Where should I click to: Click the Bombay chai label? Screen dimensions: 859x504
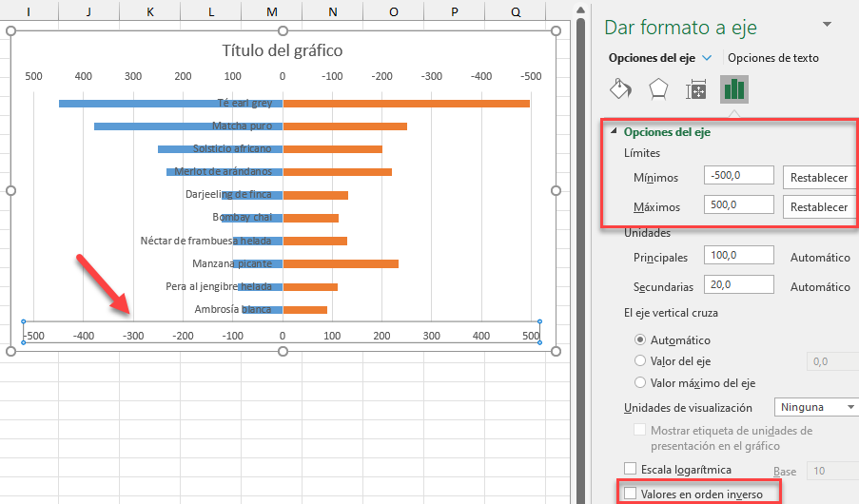tap(243, 217)
